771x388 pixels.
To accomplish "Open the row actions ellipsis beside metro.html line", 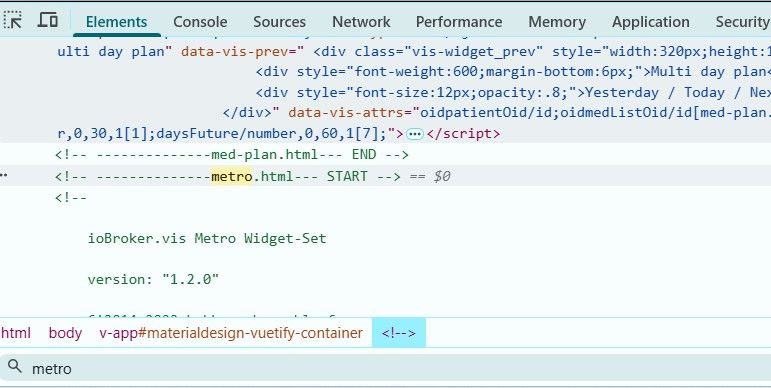I will point(4,175).
